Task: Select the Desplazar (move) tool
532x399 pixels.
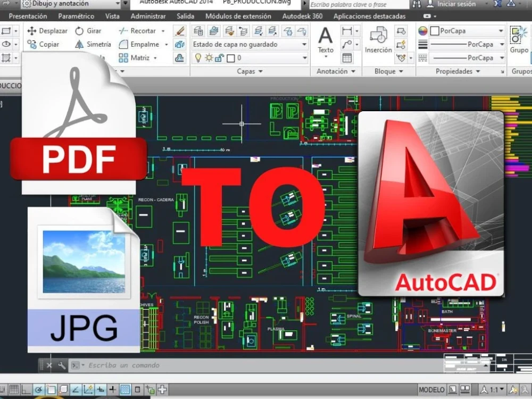Action: [47, 31]
